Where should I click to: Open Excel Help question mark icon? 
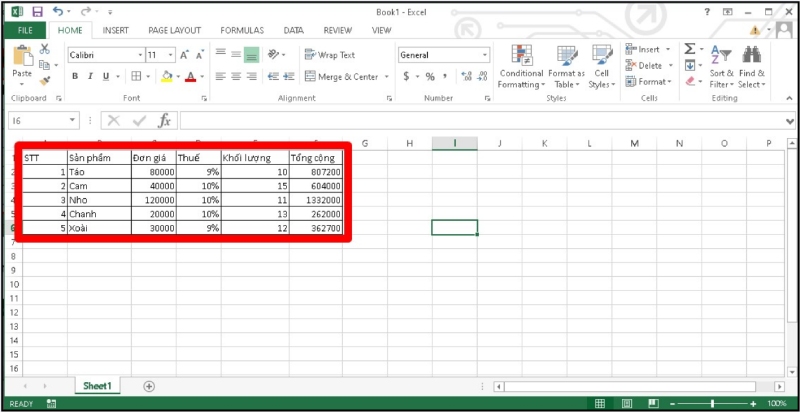[707, 12]
